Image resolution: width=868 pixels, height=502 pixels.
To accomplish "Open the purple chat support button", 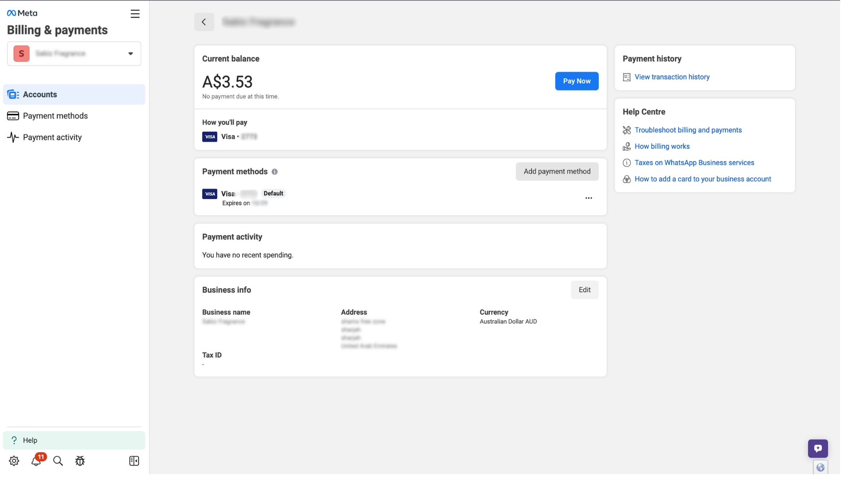I will click(818, 449).
